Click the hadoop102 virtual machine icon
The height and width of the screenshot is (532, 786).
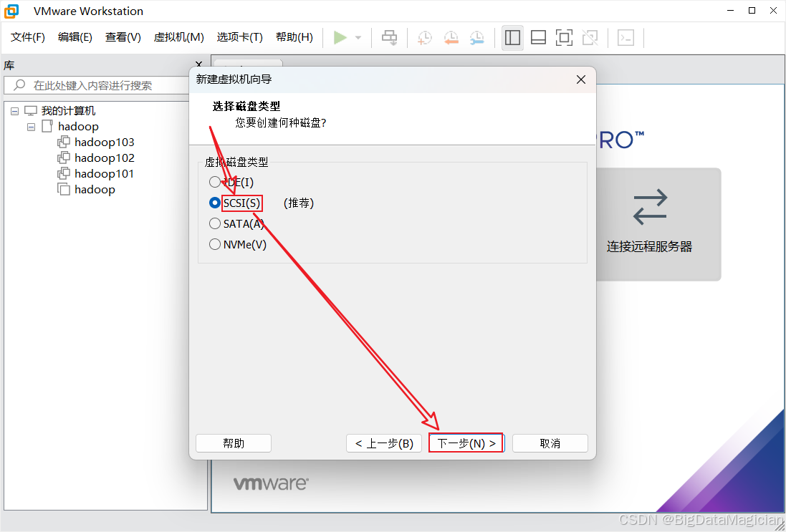pyautogui.click(x=64, y=158)
